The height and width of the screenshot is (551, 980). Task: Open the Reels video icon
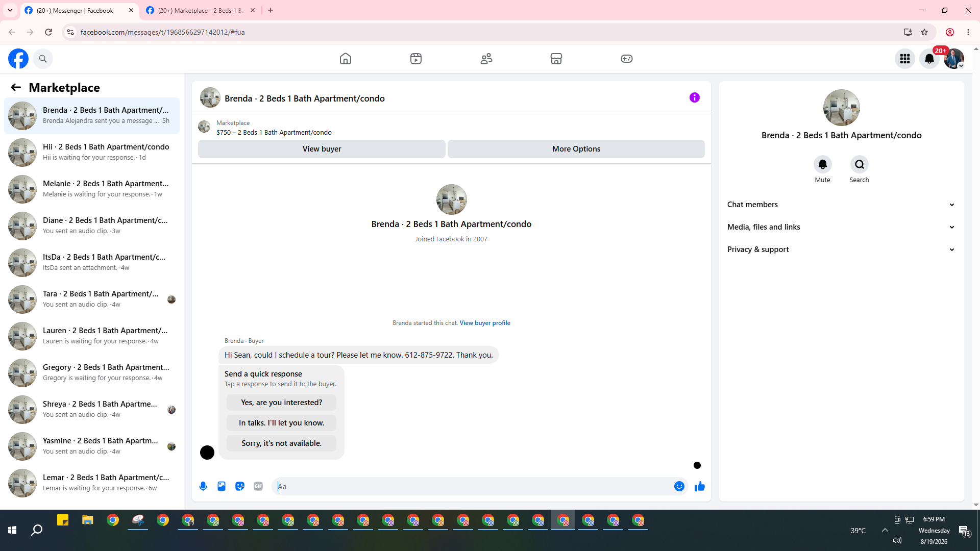pyautogui.click(x=416, y=59)
